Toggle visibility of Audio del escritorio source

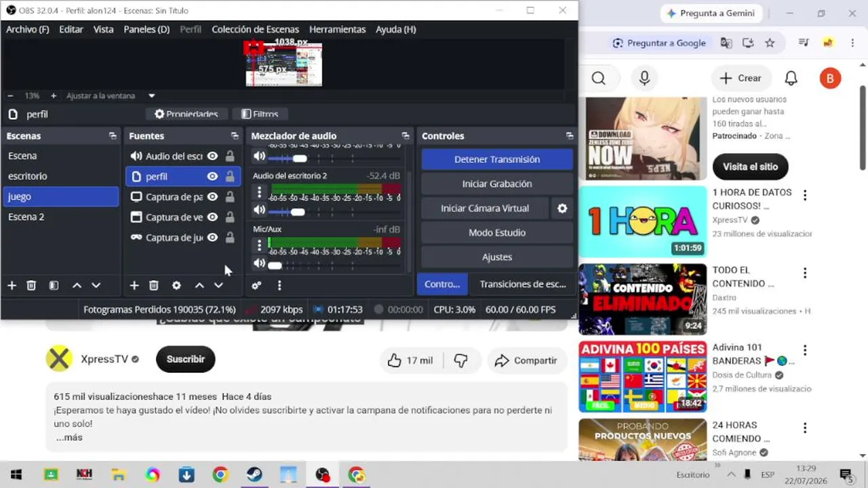pos(212,156)
